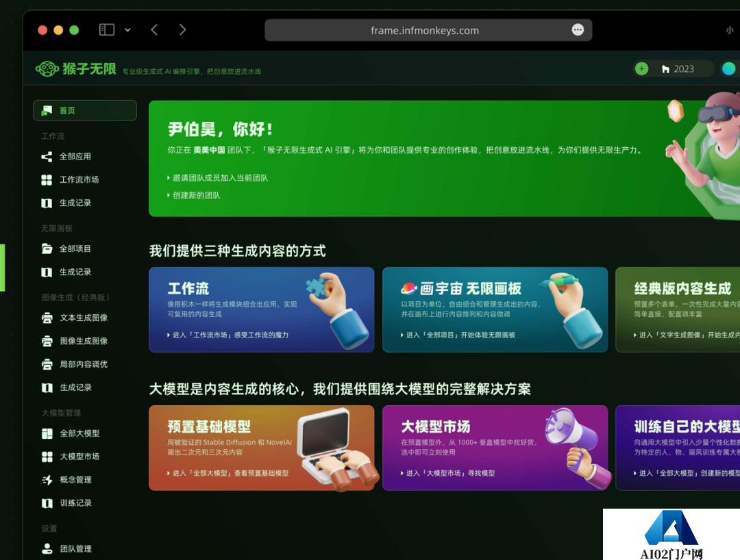The image size is (740, 560).
Task: Open 文本生成图像 in the sidebar
Action: click(85, 318)
